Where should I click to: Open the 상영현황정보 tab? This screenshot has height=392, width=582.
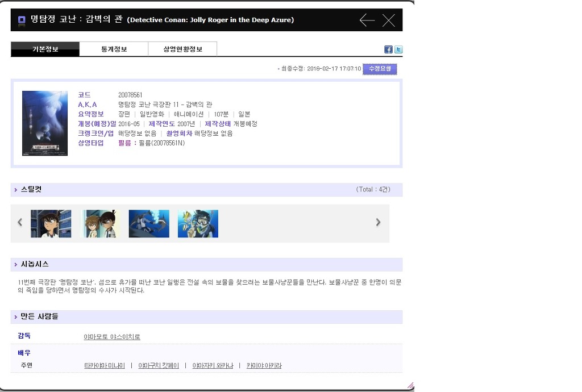click(182, 49)
